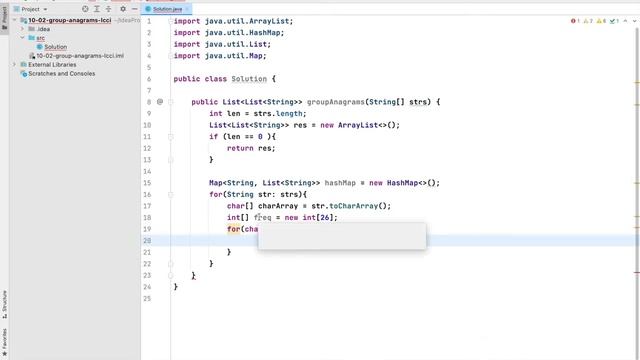This screenshot has width=640, height=360.
Task: Collapse the 10-02-group-anagrams-lcci project root
Action: [15, 20]
